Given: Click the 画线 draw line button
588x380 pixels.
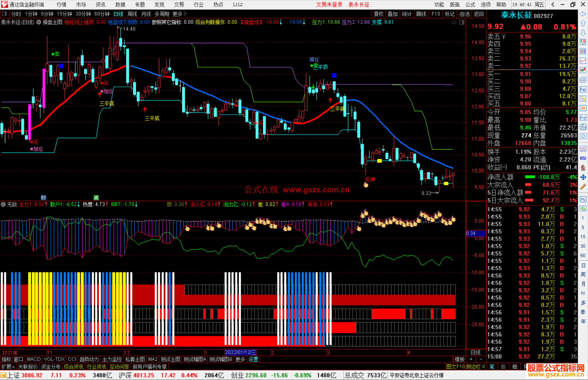Looking at the screenshot, I should [x=421, y=14].
